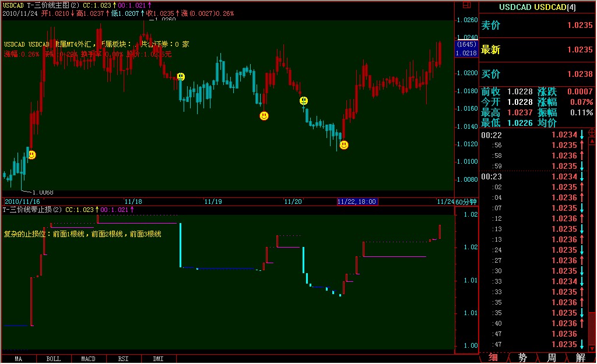
Task: Select the 周 tab in side panel
Action: point(552,358)
